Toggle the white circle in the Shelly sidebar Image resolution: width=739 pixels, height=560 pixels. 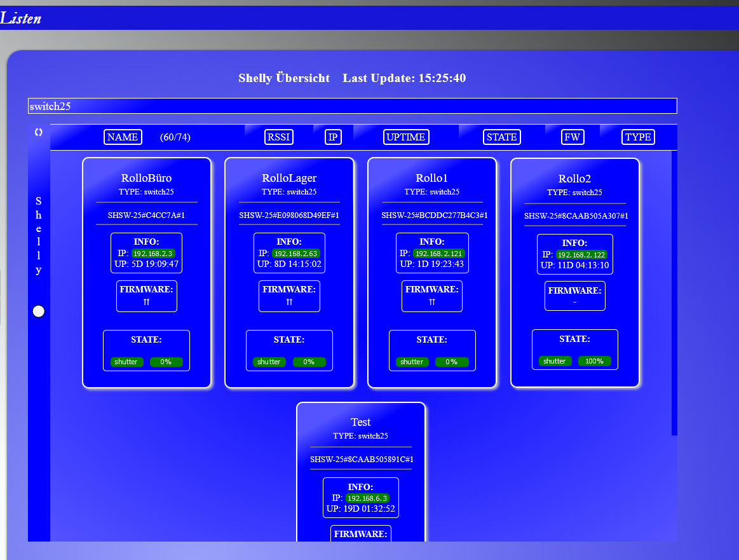point(39,311)
